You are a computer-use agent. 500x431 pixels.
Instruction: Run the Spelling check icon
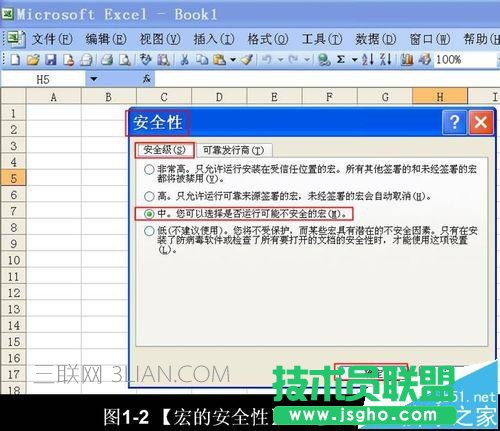point(145,59)
